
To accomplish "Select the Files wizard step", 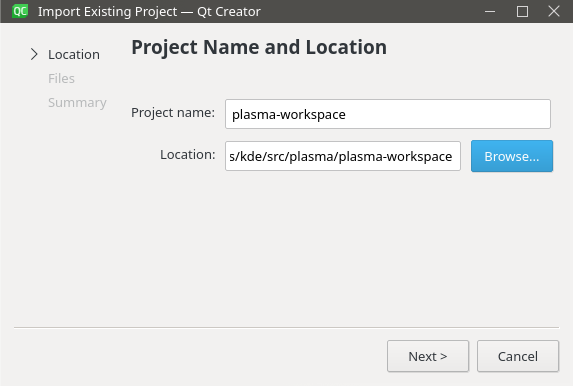I will (x=61, y=78).
